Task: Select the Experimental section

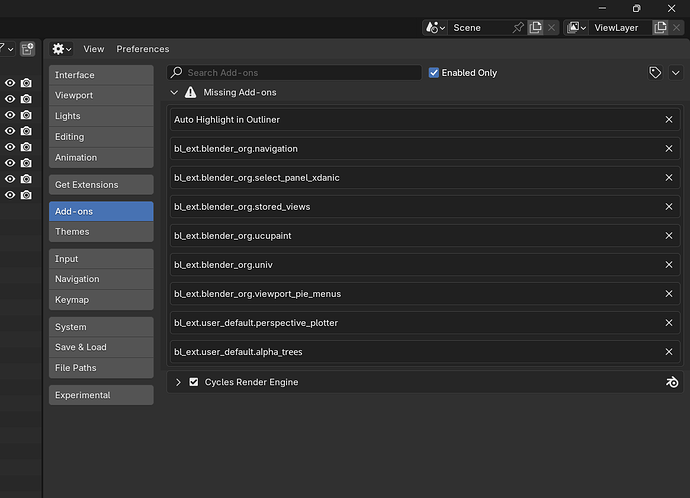Action: [x=101, y=395]
